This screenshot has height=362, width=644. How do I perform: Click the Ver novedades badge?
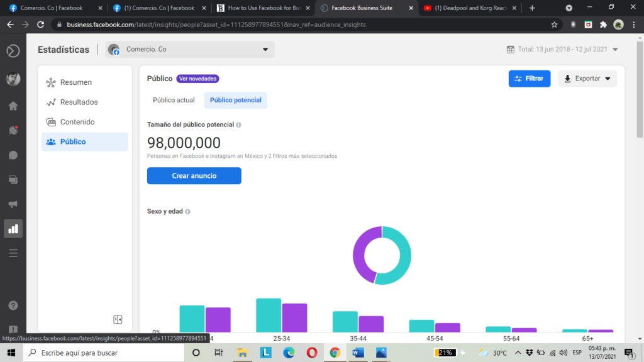click(197, 79)
